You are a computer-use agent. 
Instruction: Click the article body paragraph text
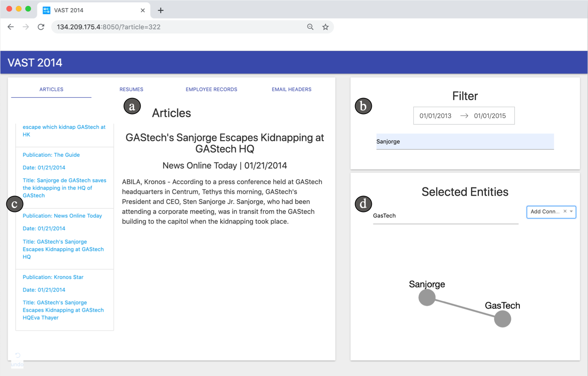[x=222, y=202]
